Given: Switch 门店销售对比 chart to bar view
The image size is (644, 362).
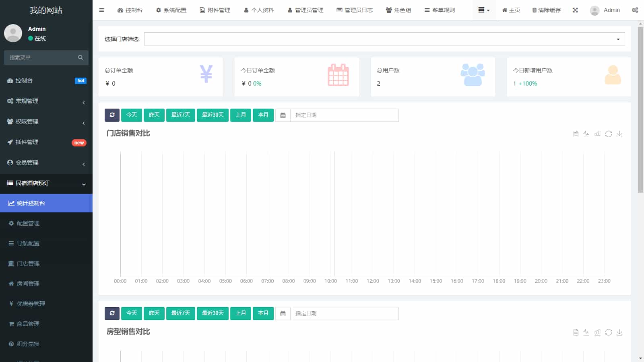Looking at the screenshot, I should (x=597, y=134).
